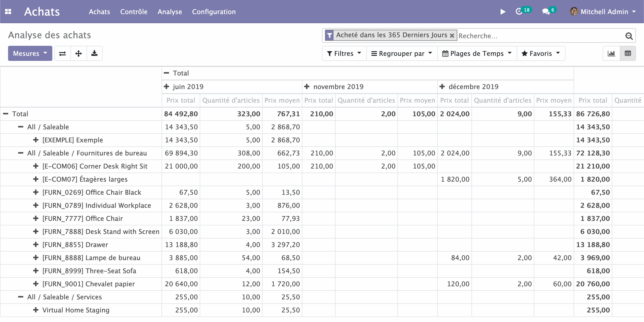Click the flip axis icon
Screen dimensions: 644x322
coord(62,53)
